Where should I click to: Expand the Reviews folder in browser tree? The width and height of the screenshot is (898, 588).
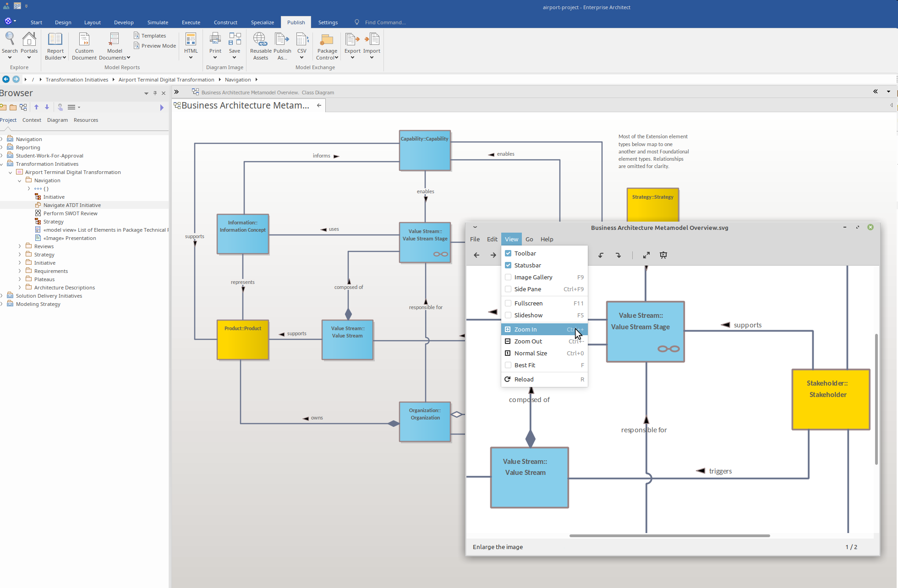[20, 246]
